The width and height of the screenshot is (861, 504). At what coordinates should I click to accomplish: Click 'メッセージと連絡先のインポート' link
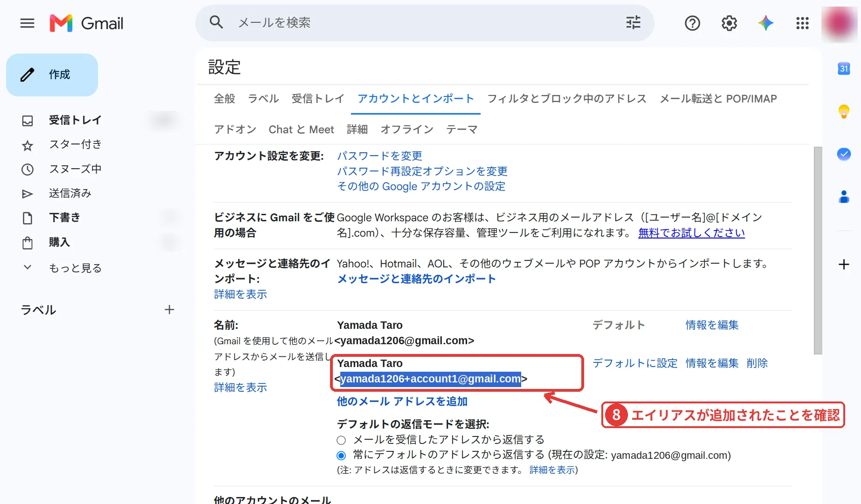pos(417,279)
